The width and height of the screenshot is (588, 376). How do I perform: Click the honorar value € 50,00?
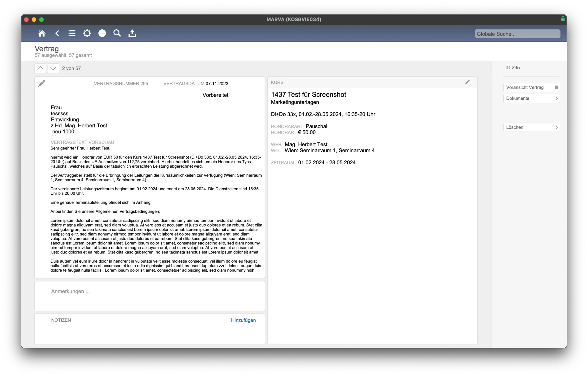307,132
